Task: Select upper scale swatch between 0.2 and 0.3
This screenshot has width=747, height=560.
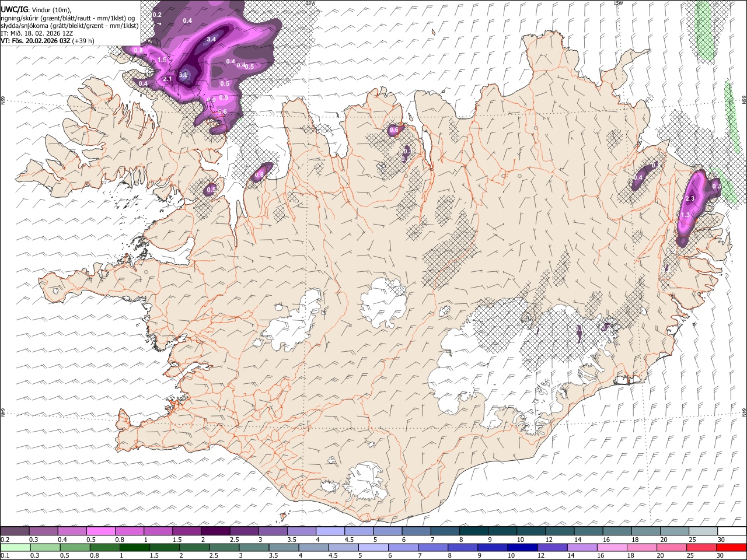Action: (15, 531)
